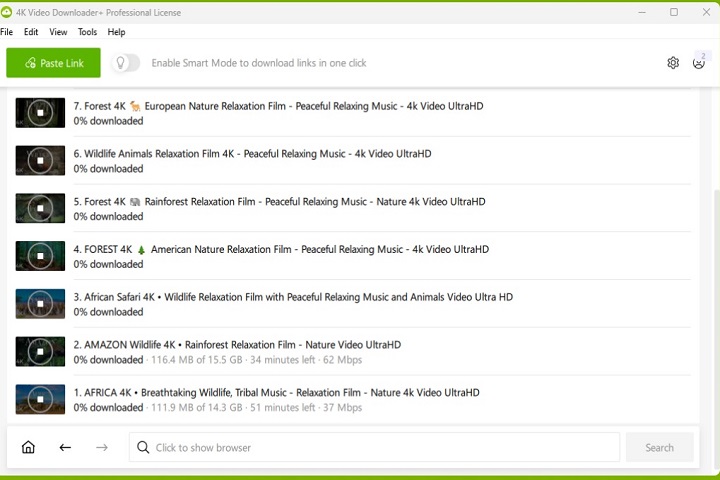Screen dimensions: 720x480
Task: Stop download of Wildlife Animals Relaxation Film
Action: click(40, 160)
